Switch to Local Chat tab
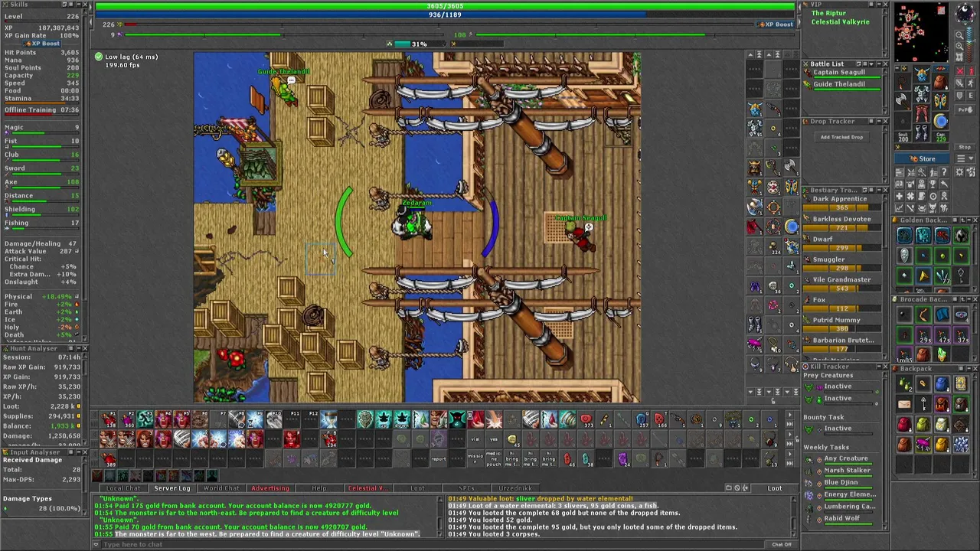Image resolution: width=980 pixels, height=551 pixels. (x=123, y=488)
